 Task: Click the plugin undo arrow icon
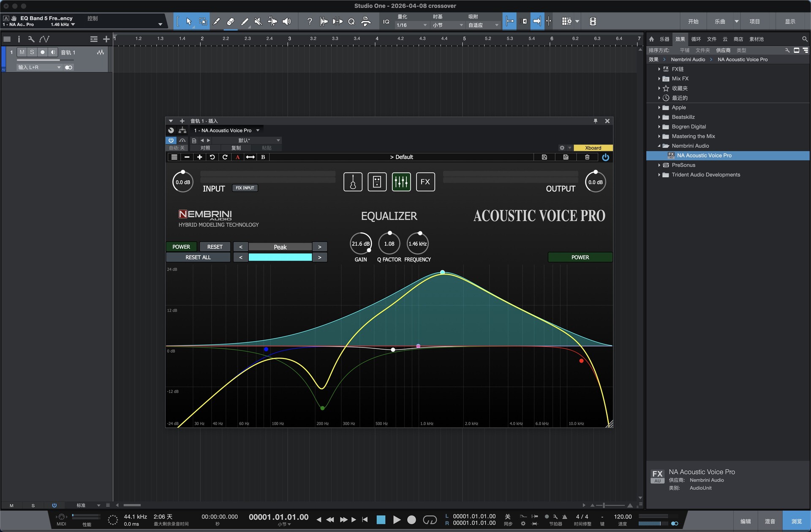click(212, 157)
